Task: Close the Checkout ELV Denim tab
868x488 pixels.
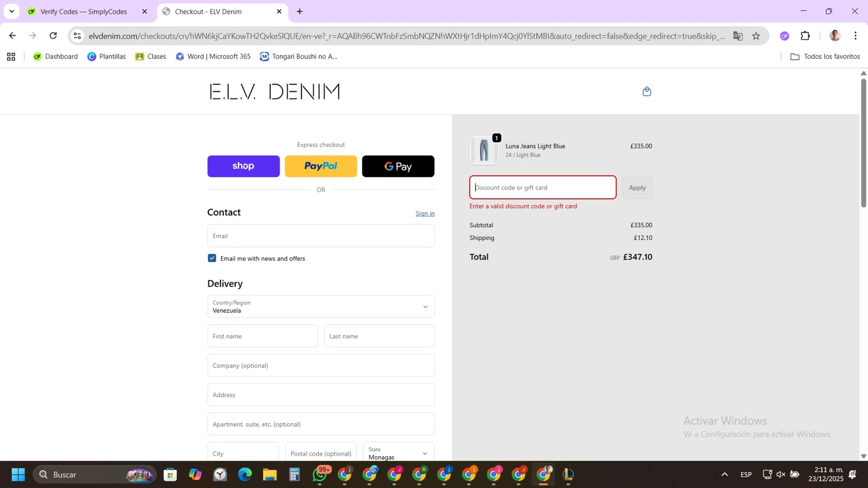Action: click(x=279, y=12)
